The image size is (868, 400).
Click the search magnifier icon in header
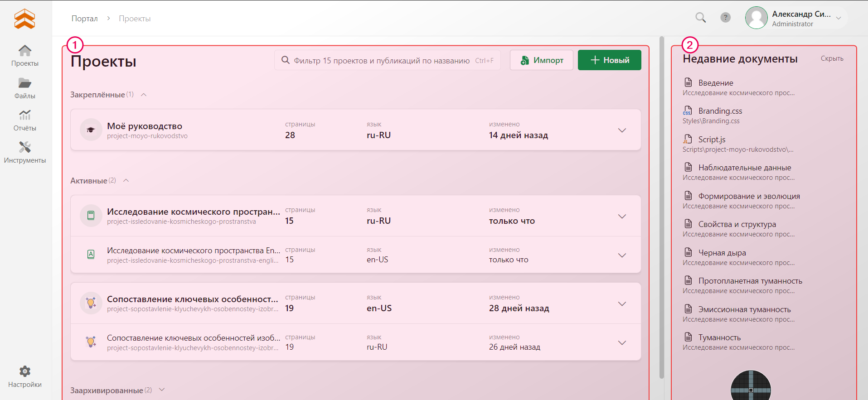coord(701,18)
